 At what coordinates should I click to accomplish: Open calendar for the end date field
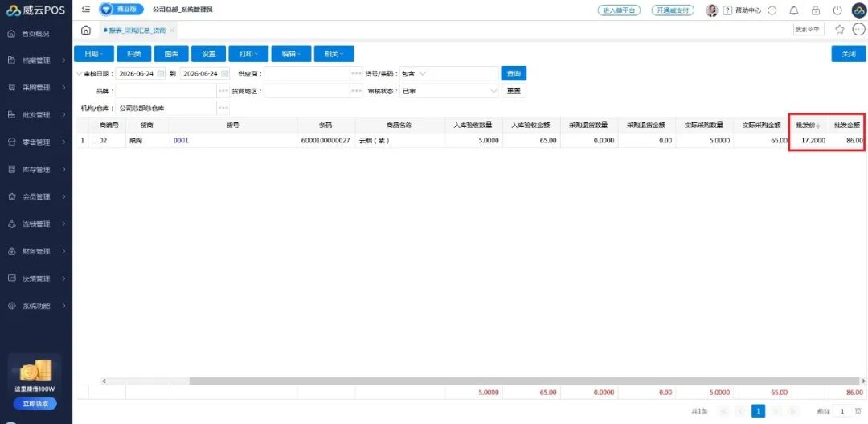click(x=225, y=74)
